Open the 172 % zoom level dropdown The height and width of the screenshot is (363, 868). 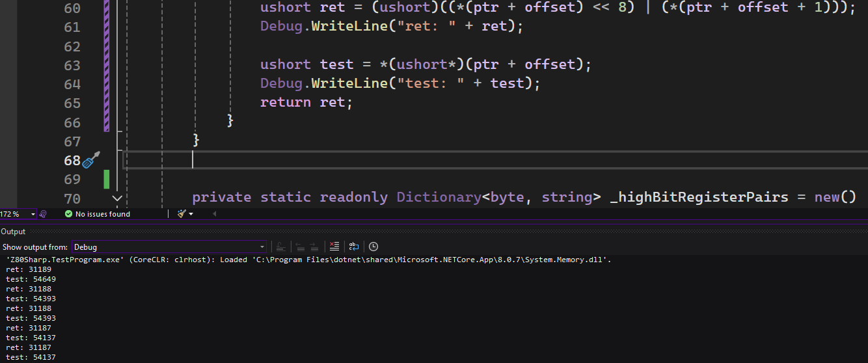click(x=33, y=214)
